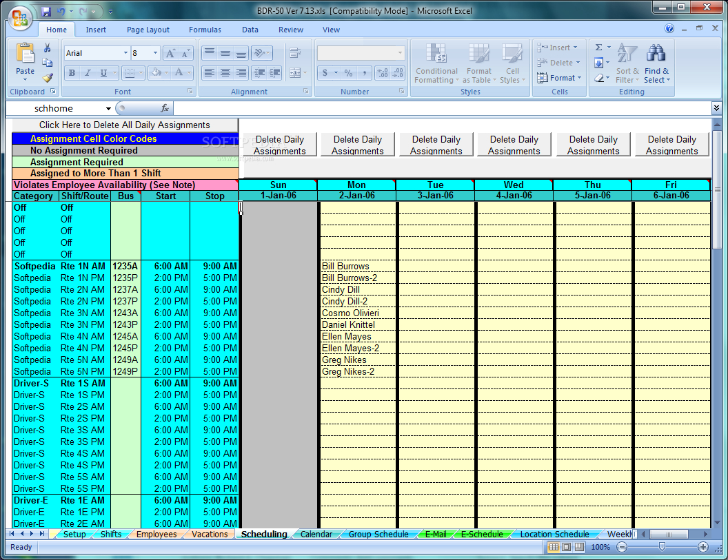Click the insert function fx icon
The image size is (728, 560).
(x=165, y=108)
